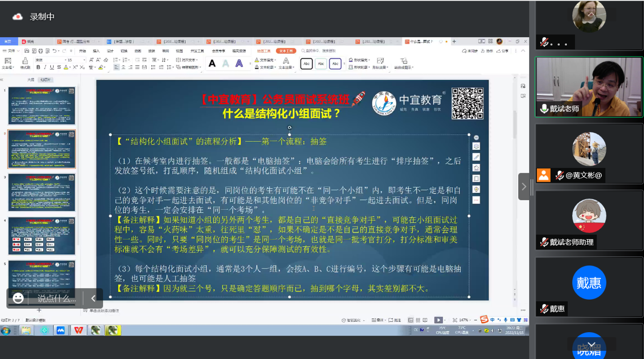Click the undo arrow icon
644x359 pixels.
click(x=55, y=51)
